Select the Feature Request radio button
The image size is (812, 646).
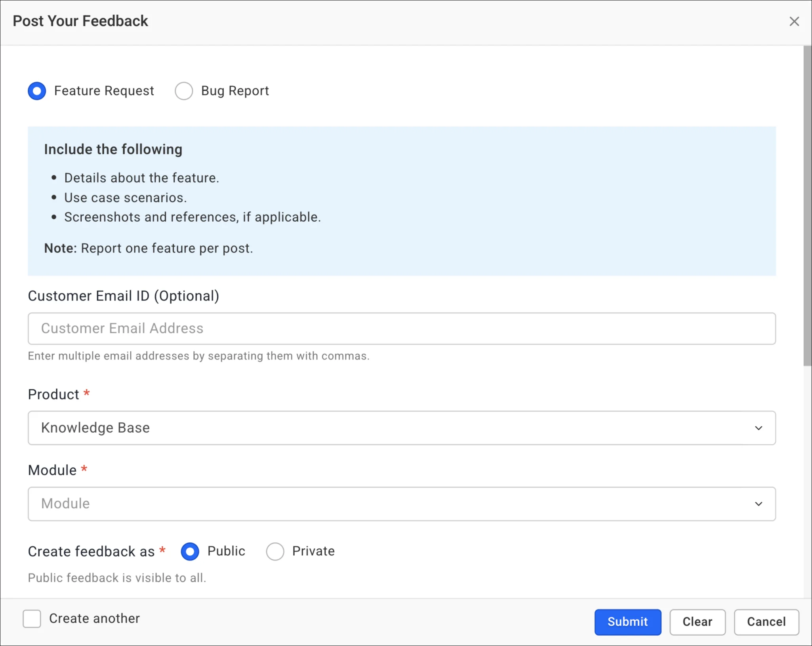point(37,91)
